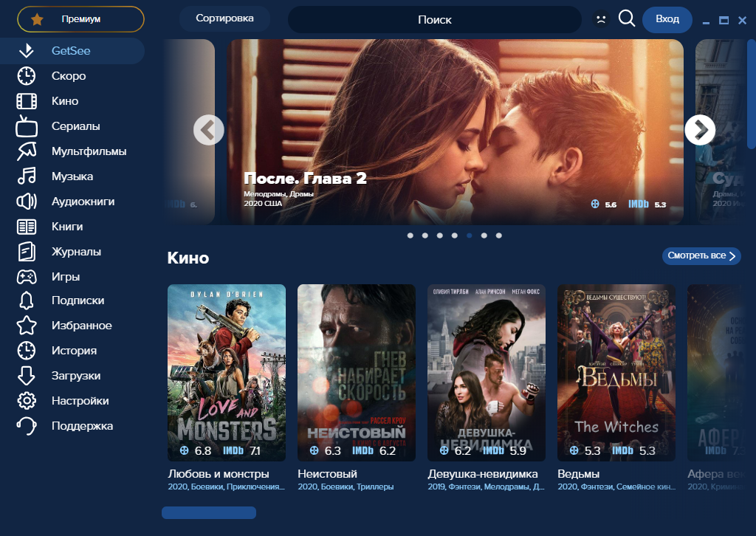Select the third carousel dot indicator
This screenshot has height=536, width=756.
tap(440, 236)
